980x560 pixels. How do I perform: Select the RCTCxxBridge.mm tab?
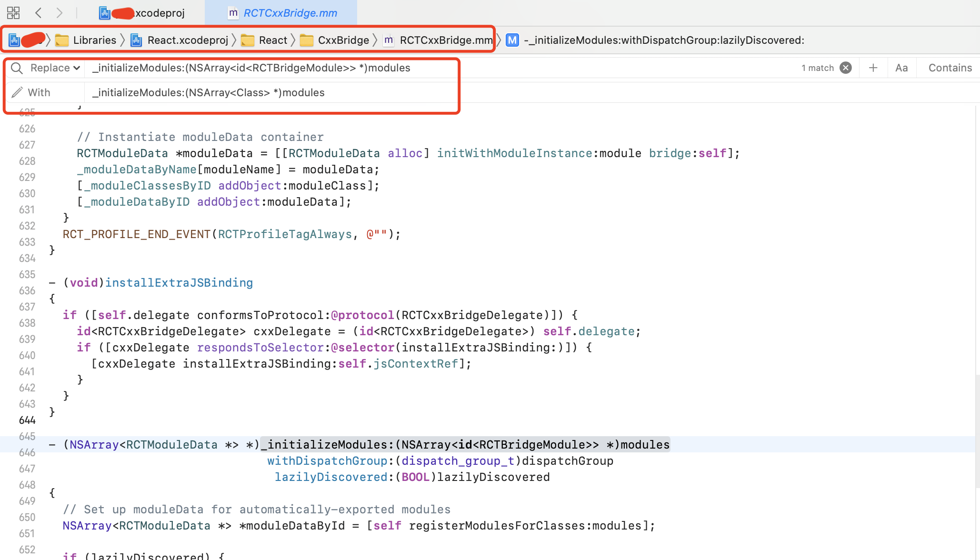pos(290,13)
